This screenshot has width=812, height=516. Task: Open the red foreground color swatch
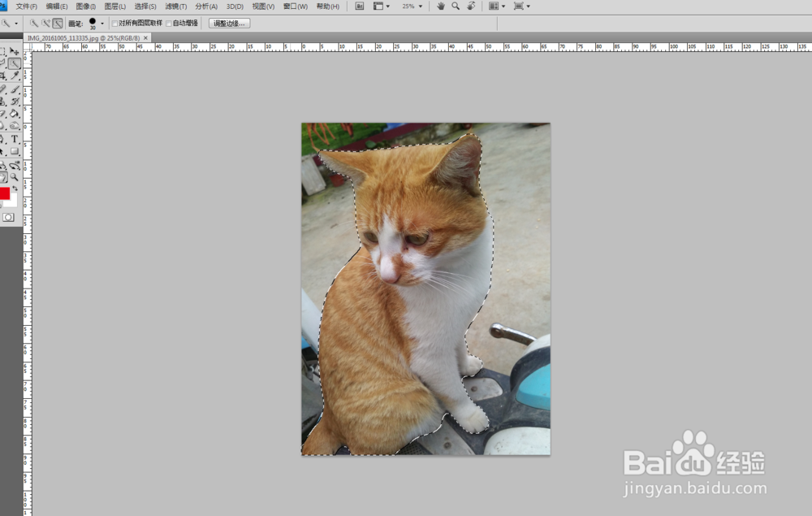click(x=4, y=193)
